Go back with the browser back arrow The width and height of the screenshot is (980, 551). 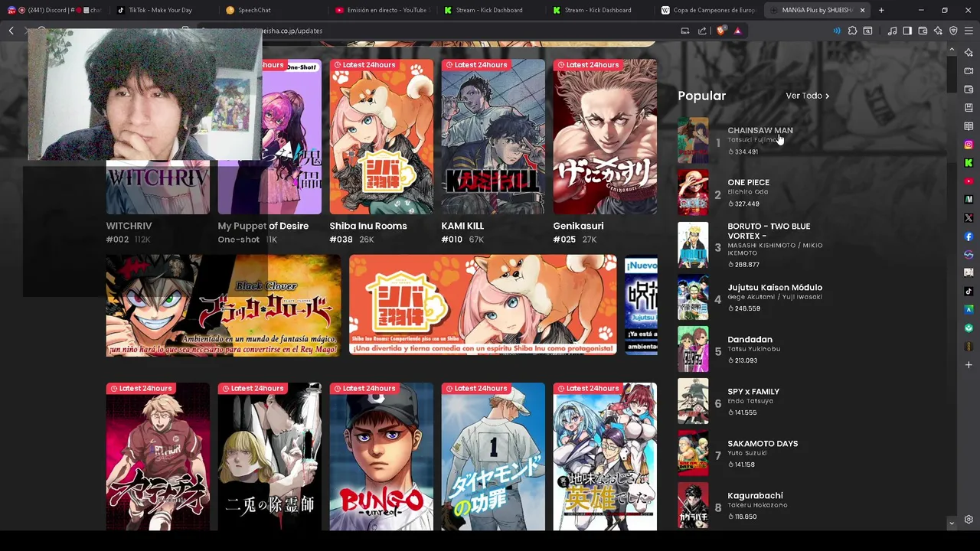click(x=11, y=31)
